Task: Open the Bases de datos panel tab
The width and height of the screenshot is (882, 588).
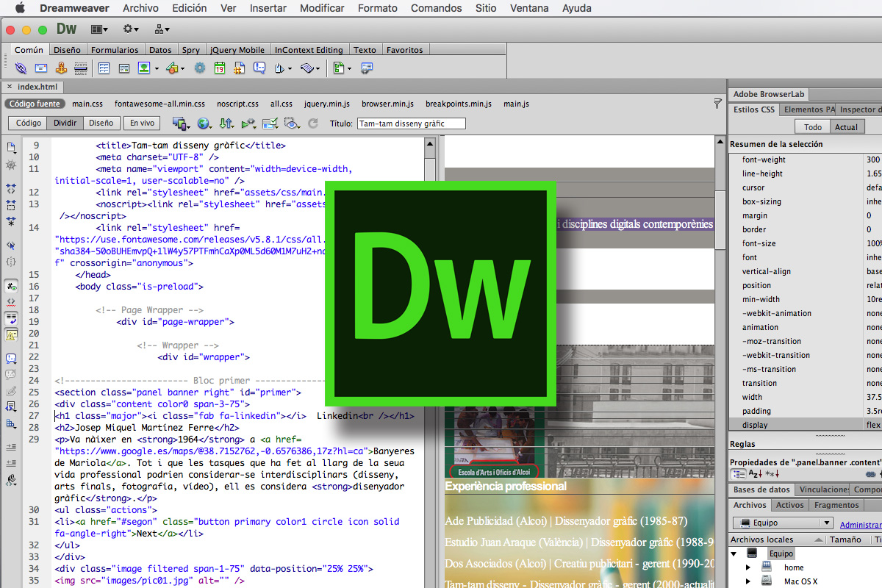Action: click(x=761, y=490)
